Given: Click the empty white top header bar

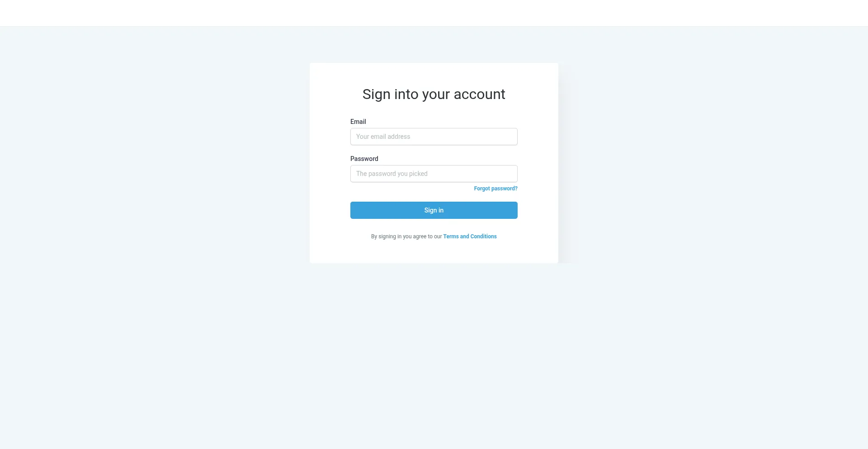Looking at the screenshot, I should (x=434, y=13).
